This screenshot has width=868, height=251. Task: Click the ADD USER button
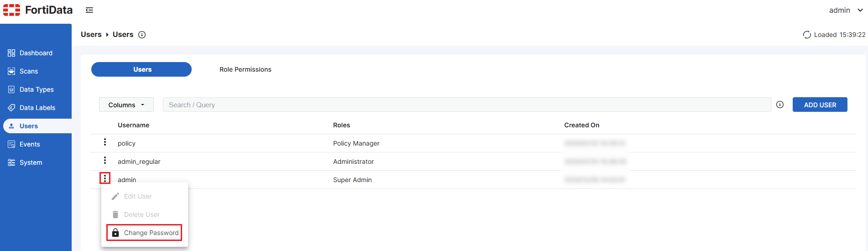[820, 105]
